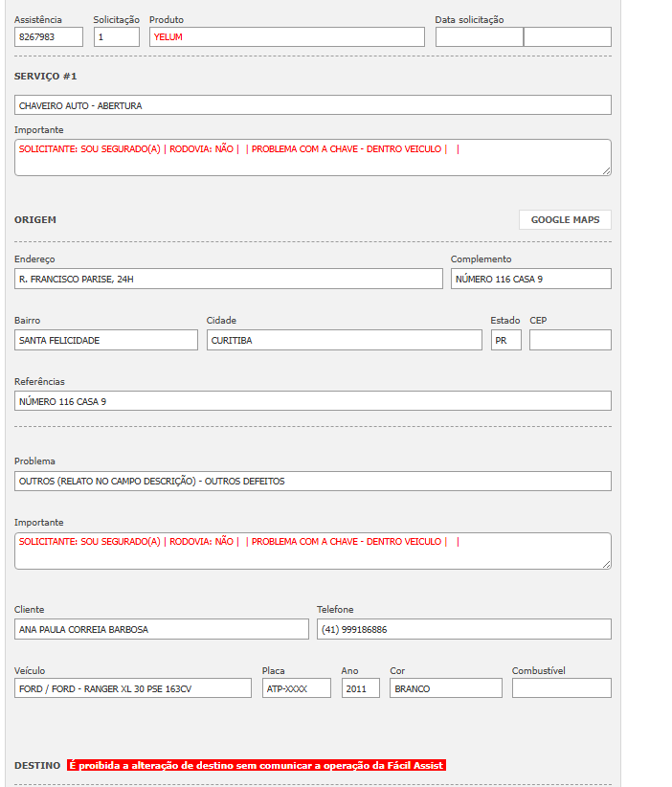Click the empty CEP field

(x=570, y=340)
